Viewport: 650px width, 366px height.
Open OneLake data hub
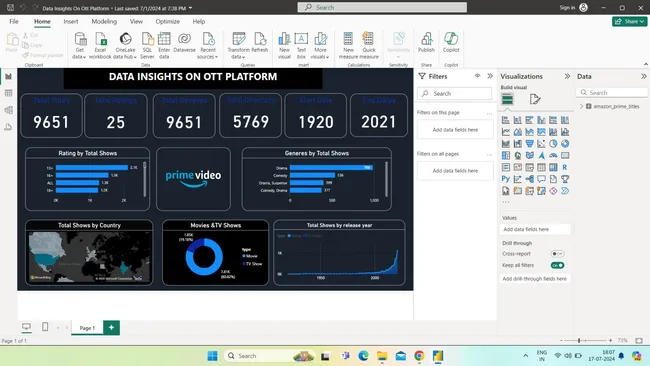point(125,46)
